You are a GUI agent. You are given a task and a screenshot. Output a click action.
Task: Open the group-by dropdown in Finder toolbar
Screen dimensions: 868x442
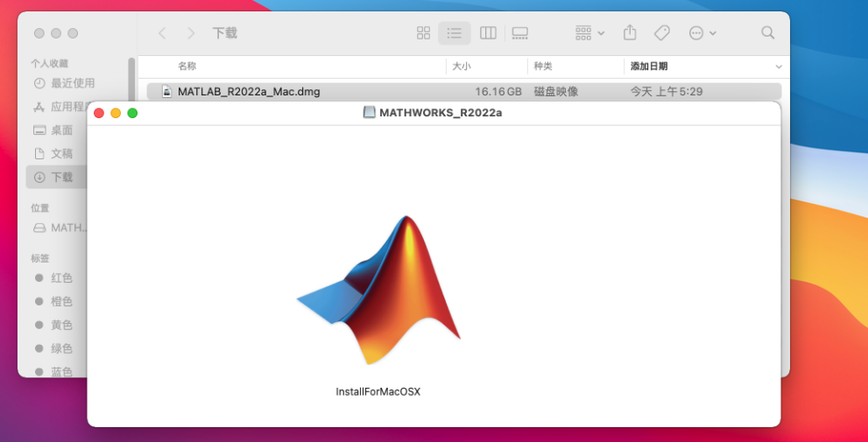point(589,33)
